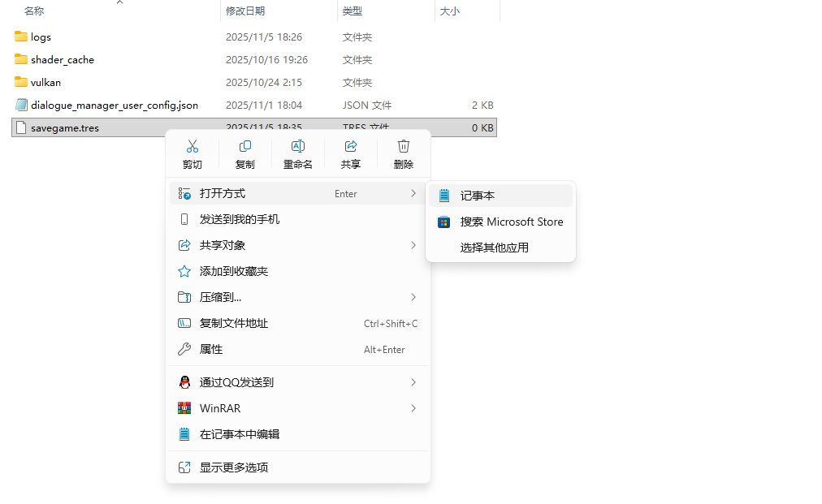
Task: Select 在记事本中编辑 menu entry
Action: [x=298, y=434]
